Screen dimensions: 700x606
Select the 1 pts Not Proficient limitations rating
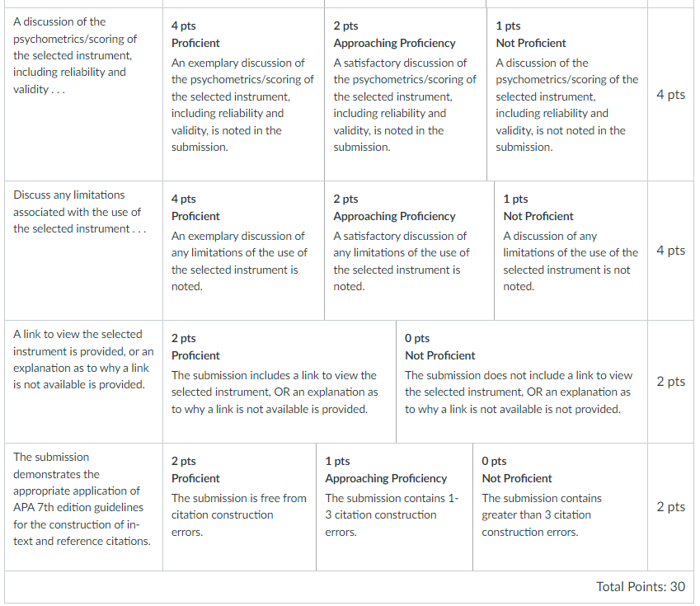571,251
